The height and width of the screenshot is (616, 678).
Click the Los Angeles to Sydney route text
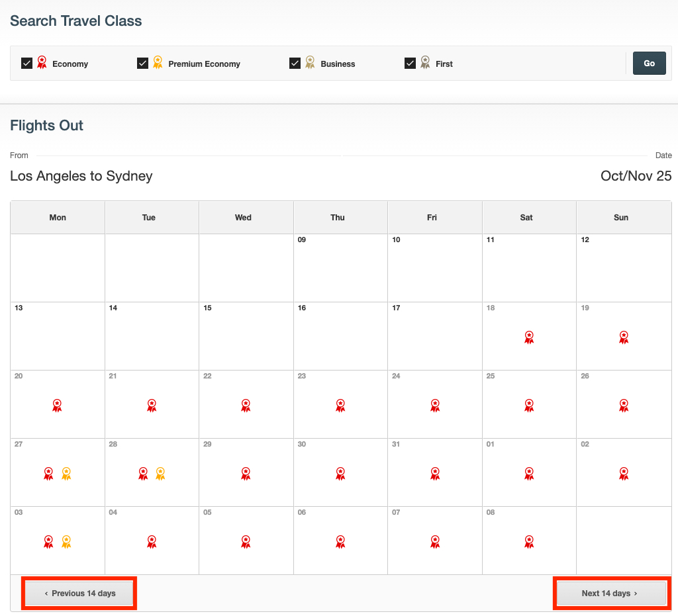(81, 176)
